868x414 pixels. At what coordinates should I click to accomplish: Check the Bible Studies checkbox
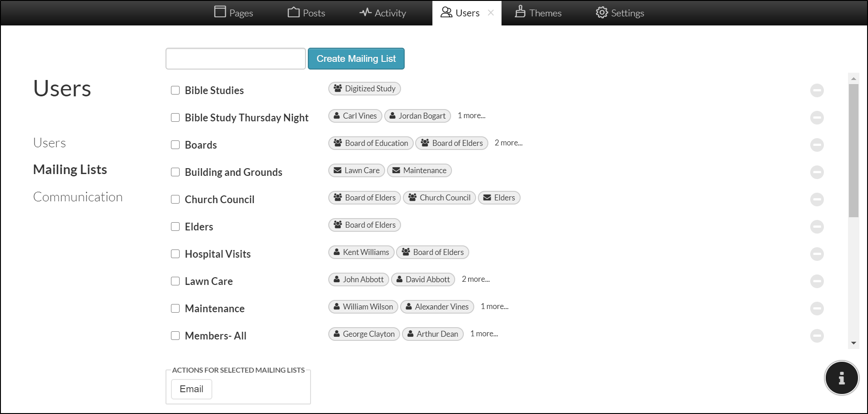(x=175, y=90)
